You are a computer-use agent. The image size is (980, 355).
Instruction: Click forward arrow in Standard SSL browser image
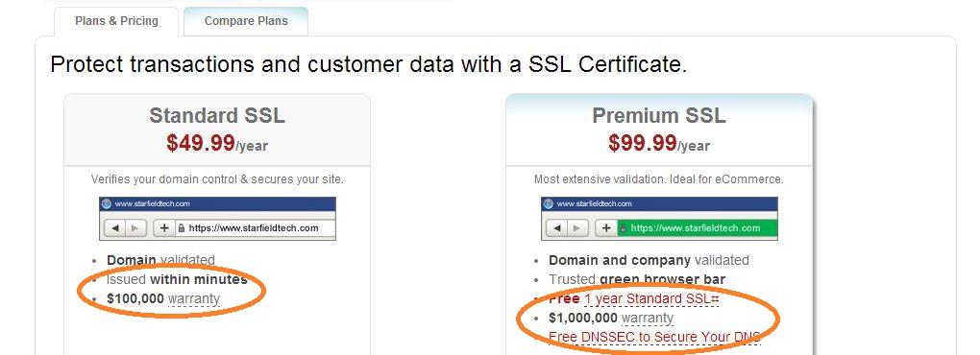pos(135,228)
